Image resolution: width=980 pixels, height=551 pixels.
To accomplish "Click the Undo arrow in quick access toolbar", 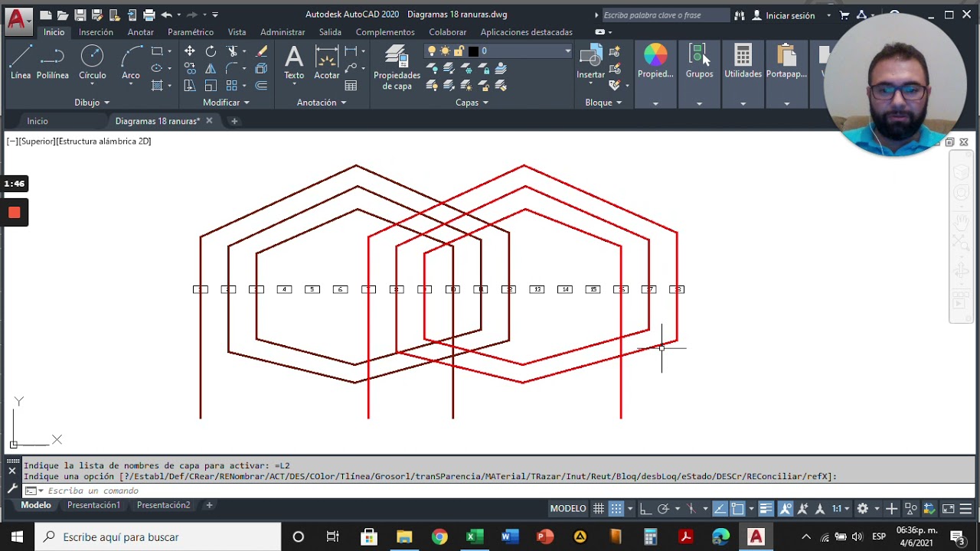I will [166, 15].
